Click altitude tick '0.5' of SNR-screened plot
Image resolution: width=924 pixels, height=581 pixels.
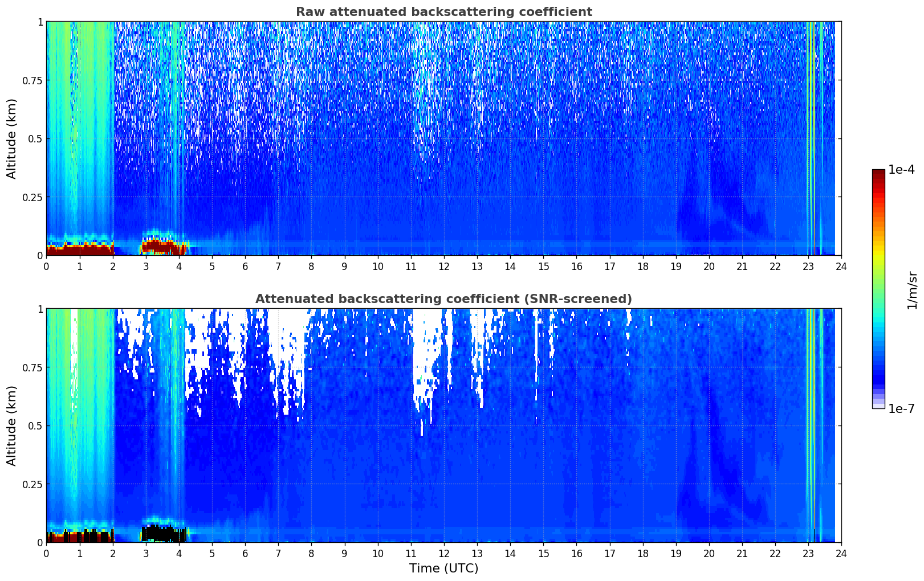[x=35, y=425]
